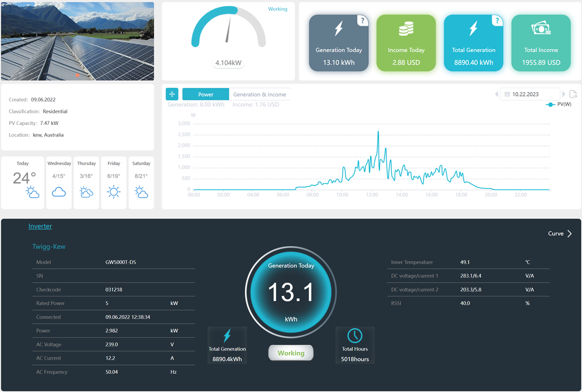582x392 pixels.
Task: Select the Power tab
Action: (x=205, y=94)
